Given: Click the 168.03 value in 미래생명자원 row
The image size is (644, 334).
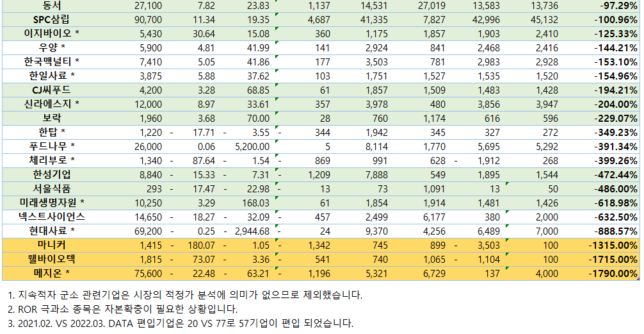Looking at the screenshot, I should (255, 203).
